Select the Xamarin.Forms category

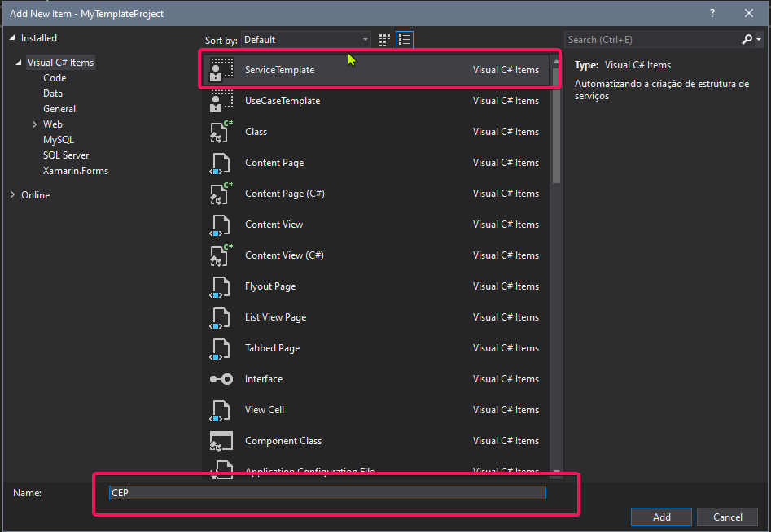pos(76,171)
